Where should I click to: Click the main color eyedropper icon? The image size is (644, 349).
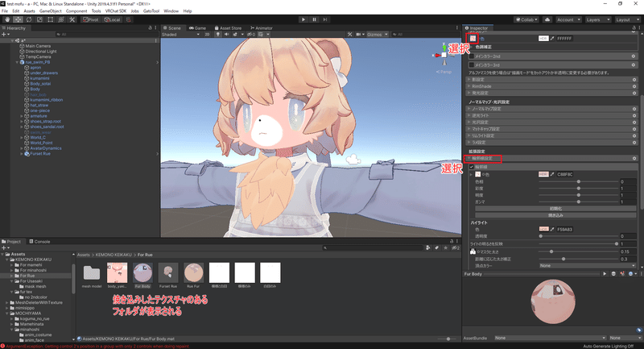pos(552,38)
